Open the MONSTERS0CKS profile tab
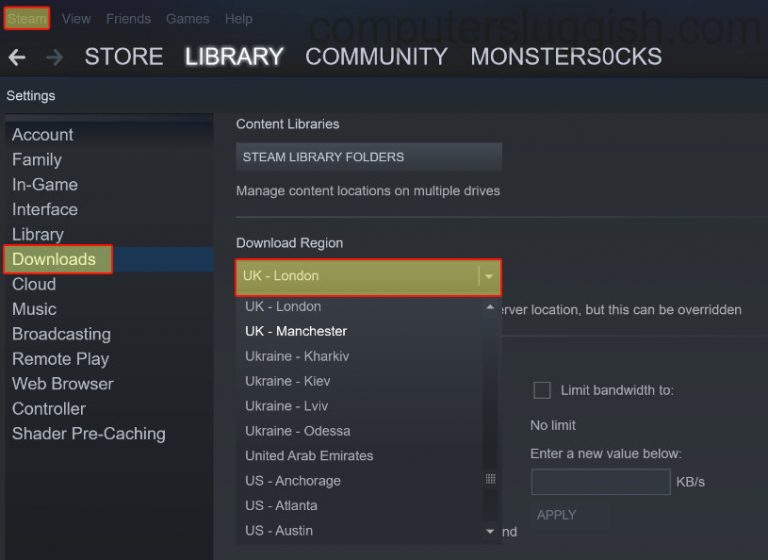 pos(566,56)
